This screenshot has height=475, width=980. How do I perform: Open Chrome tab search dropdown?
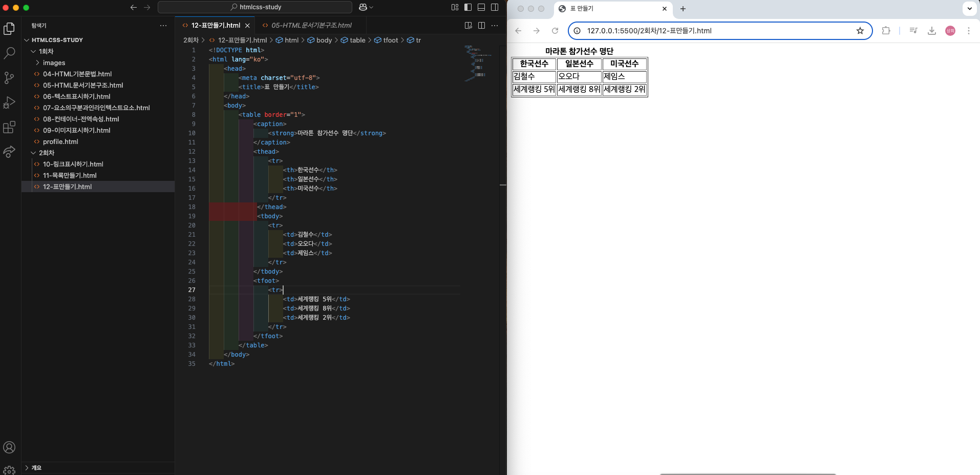pos(970,8)
